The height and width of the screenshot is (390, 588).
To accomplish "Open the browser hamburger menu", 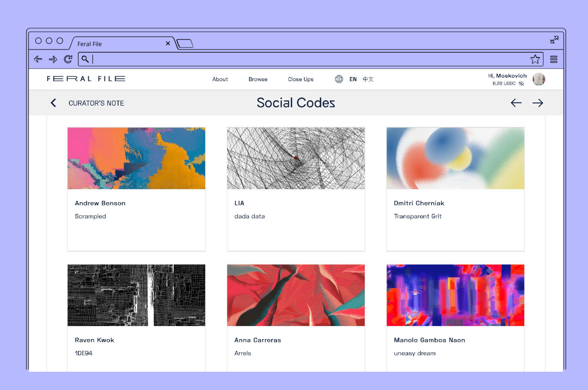I will (553, 59).
